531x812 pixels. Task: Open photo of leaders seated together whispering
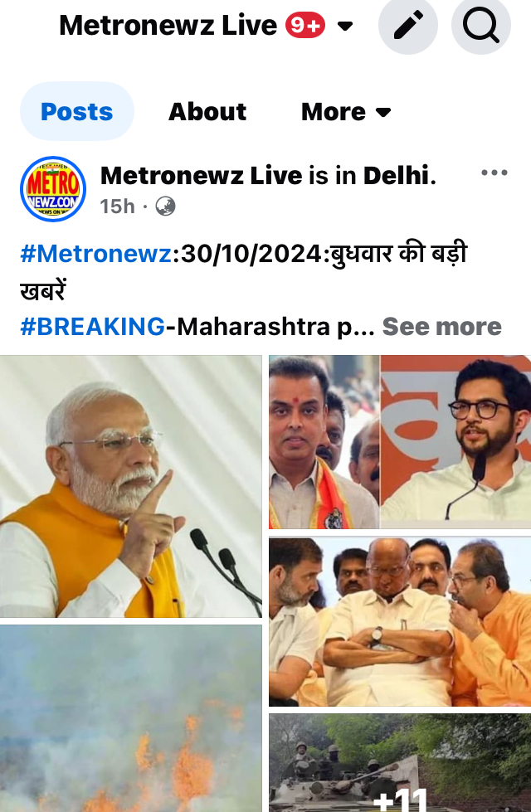coord(400,622)
